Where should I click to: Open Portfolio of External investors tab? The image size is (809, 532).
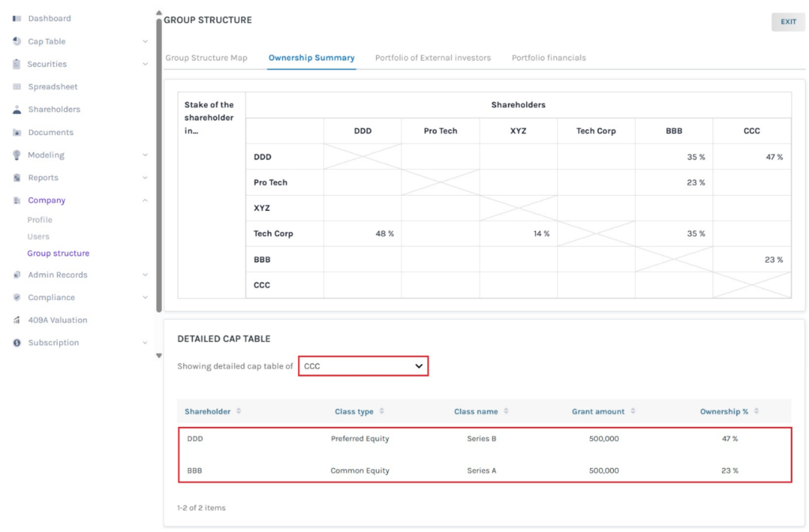coord(432,58)
